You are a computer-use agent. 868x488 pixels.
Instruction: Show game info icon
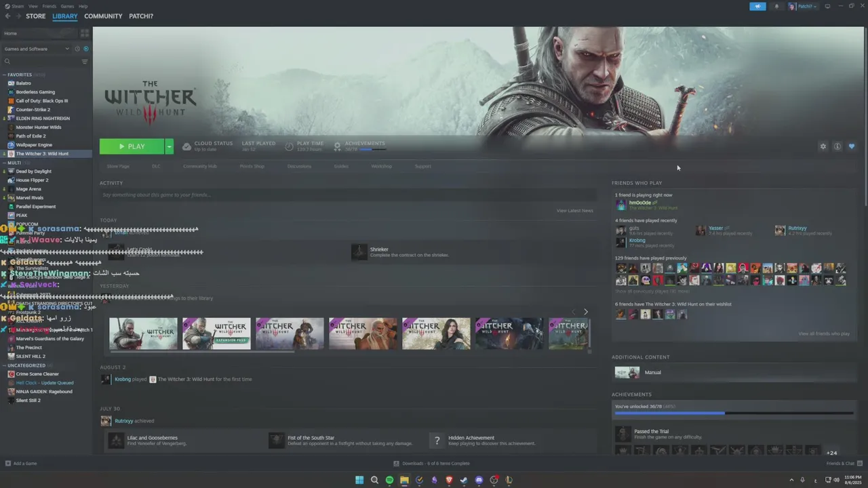click(x=837, y=146)
